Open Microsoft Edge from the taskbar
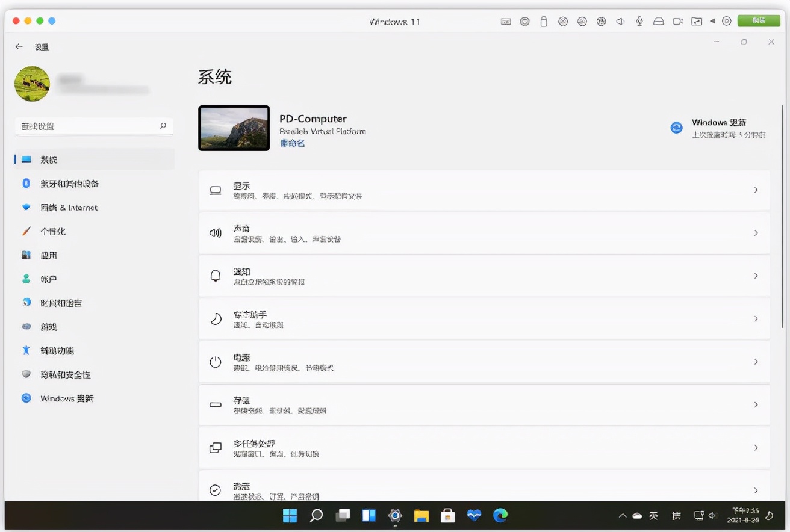 tap(500, 515)
